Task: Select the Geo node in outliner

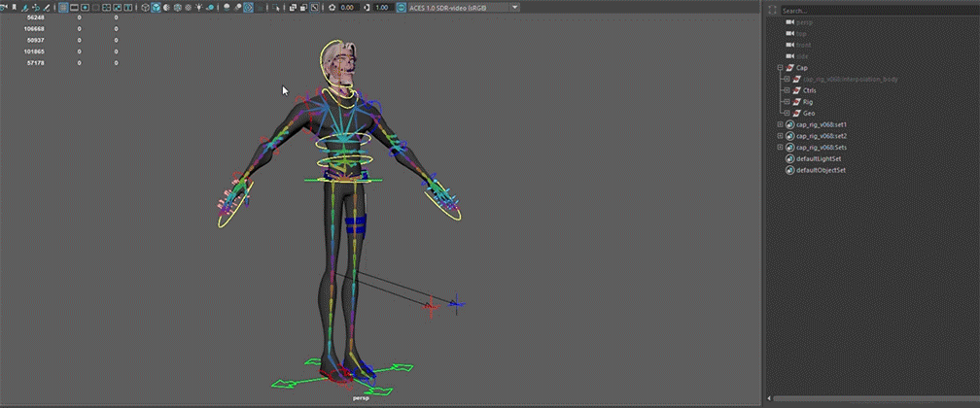Action: pyautogui.click(x=809, y=114)
